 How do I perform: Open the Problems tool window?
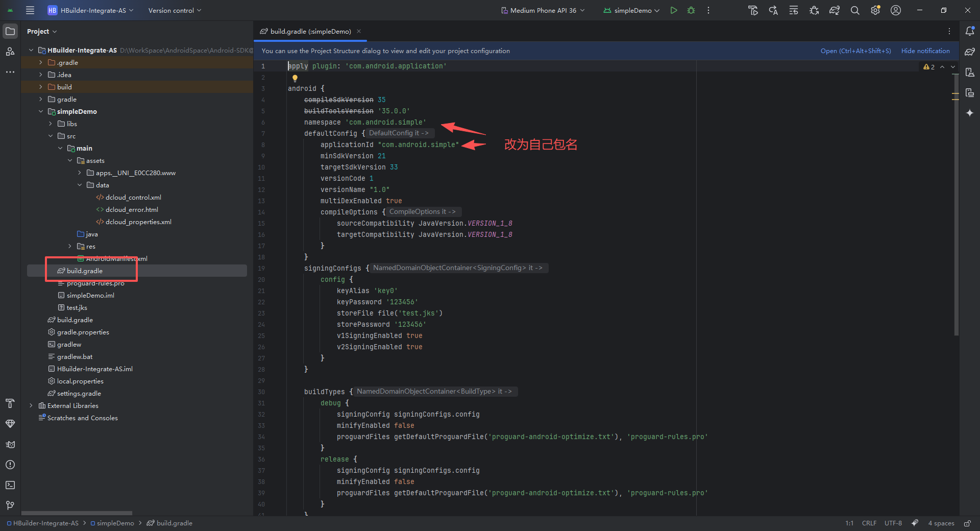10,465
